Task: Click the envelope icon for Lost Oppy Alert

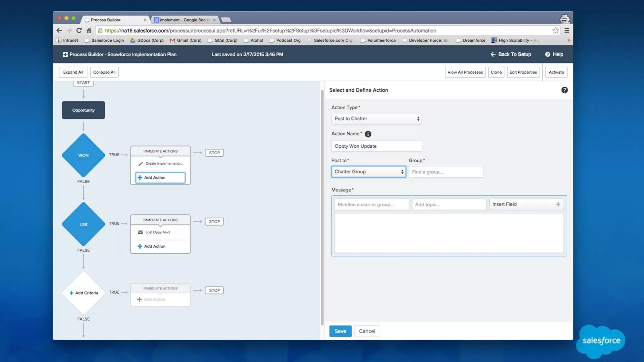Action: tap(141, 232)
